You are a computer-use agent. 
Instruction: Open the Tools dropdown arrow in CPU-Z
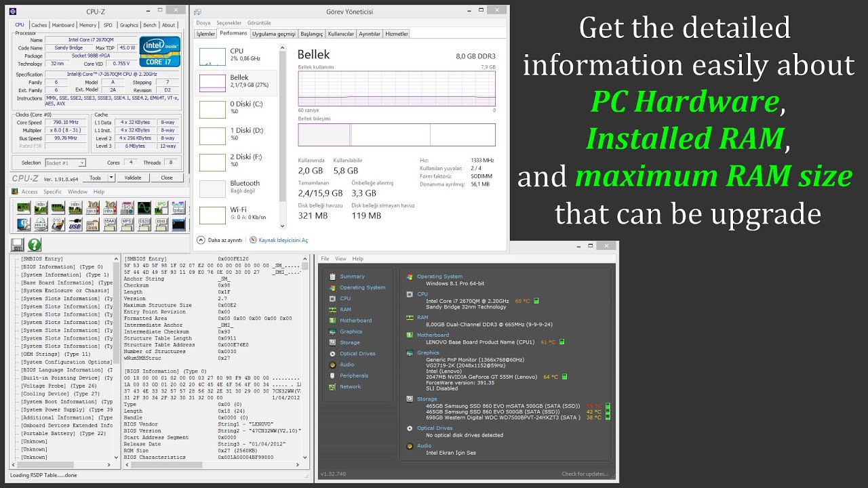pos(112,178)
